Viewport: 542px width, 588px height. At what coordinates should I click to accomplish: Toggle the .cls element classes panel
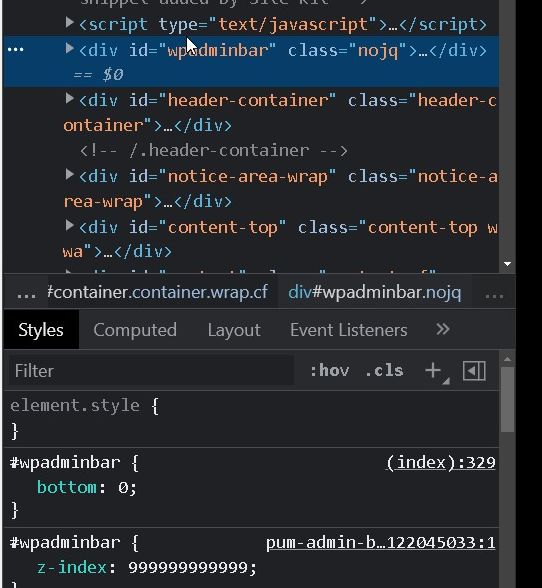(384, 371)
